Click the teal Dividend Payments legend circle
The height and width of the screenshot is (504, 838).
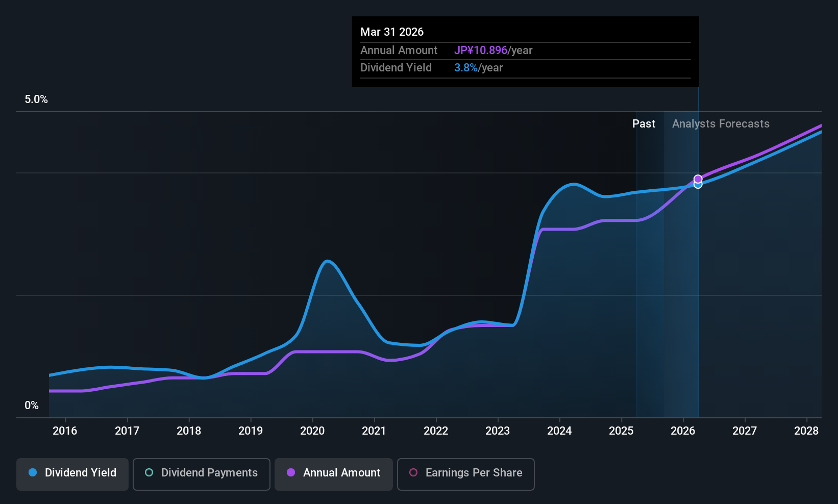pos(149,472)
